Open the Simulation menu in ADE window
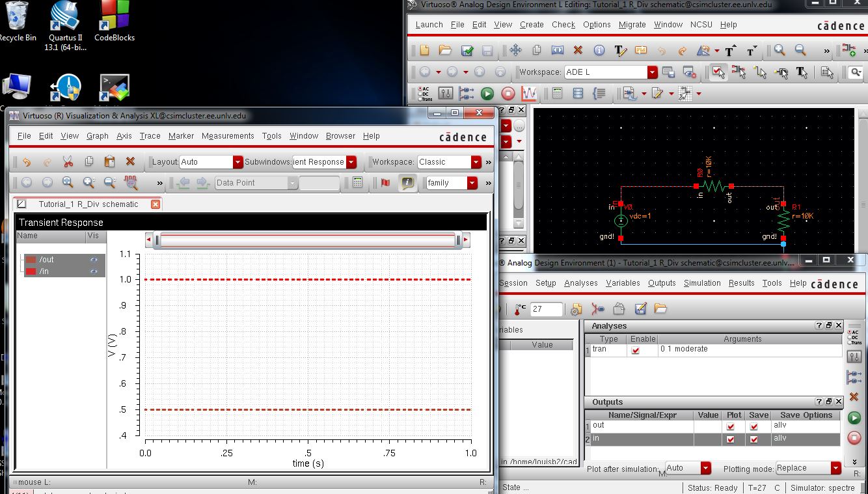Screen dimensions: 868x494 701,283
